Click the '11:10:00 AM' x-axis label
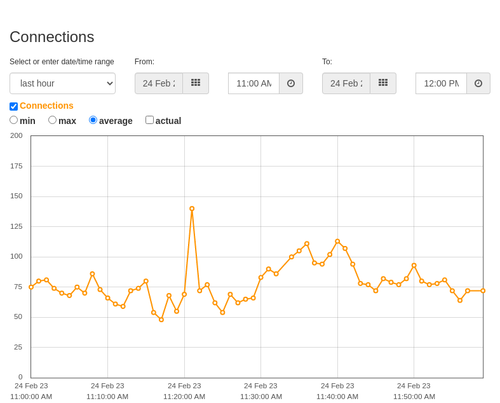The width and height of the screenshot is (500, 403). point(107,397)
